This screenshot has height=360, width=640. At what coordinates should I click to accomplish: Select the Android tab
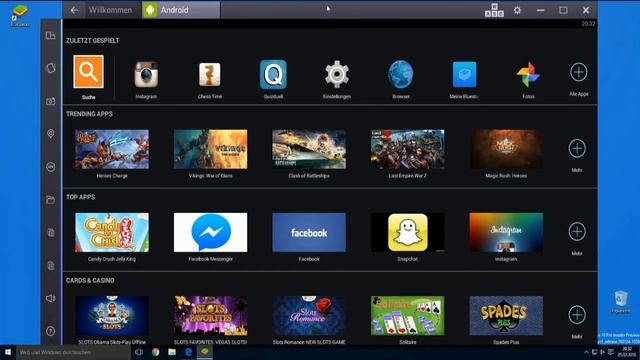click(181, 10)
